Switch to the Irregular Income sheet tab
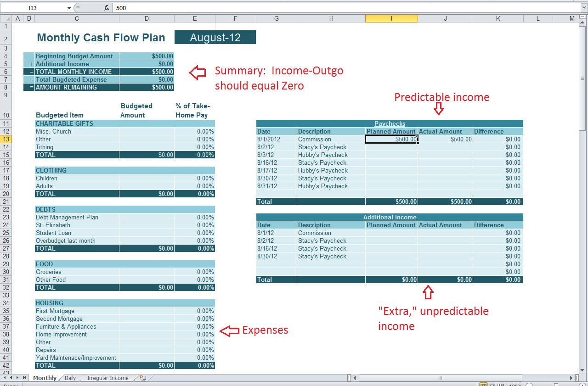This screenshot has height=386, width=588. pyautogui.click(x=107, y=378)
